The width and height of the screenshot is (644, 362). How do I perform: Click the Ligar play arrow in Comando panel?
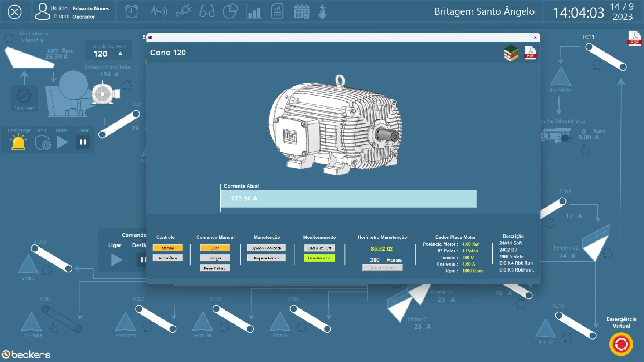click(116, 260)
